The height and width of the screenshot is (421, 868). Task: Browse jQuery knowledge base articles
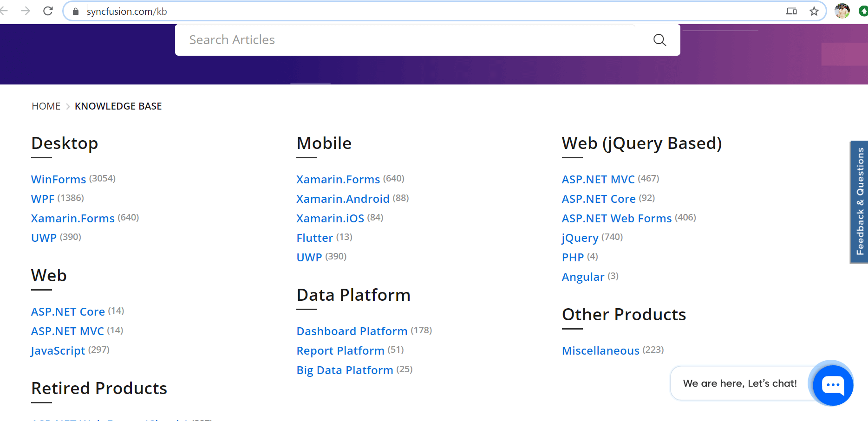(580, 238)
